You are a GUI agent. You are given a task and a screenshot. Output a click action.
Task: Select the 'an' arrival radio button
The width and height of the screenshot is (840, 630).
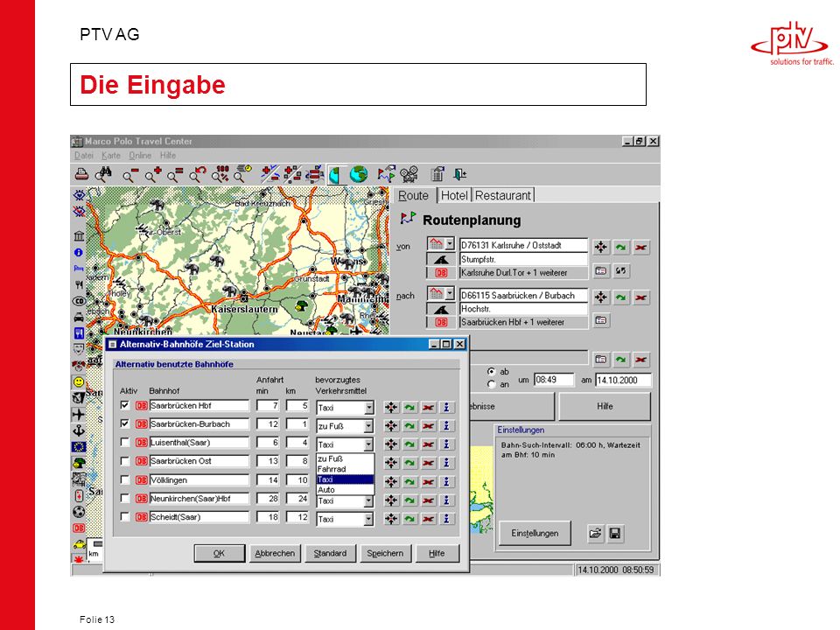click(x=491, y=384)
